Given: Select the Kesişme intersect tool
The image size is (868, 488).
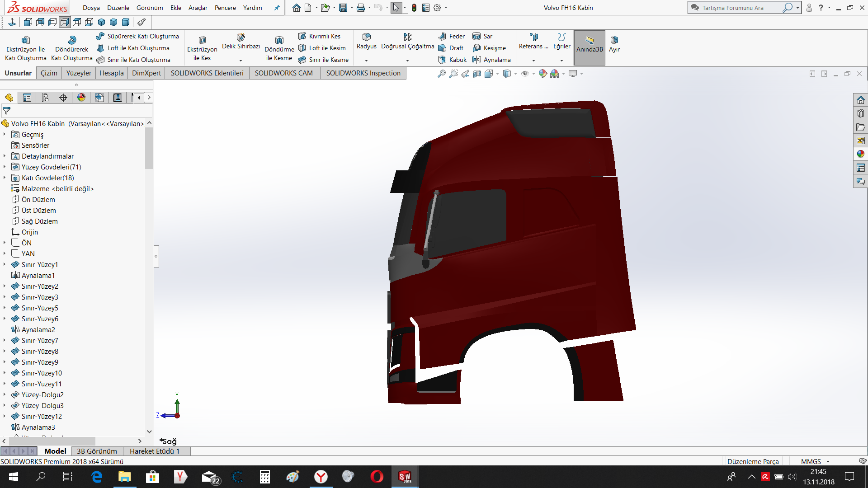Looking at the screenshot, I should click(x=489, y=48).
